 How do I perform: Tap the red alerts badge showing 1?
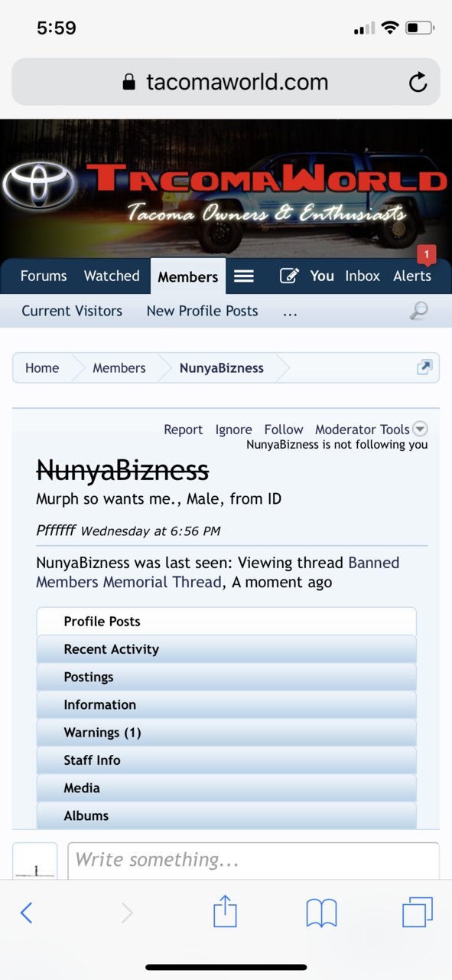click(x=427, y=254)
